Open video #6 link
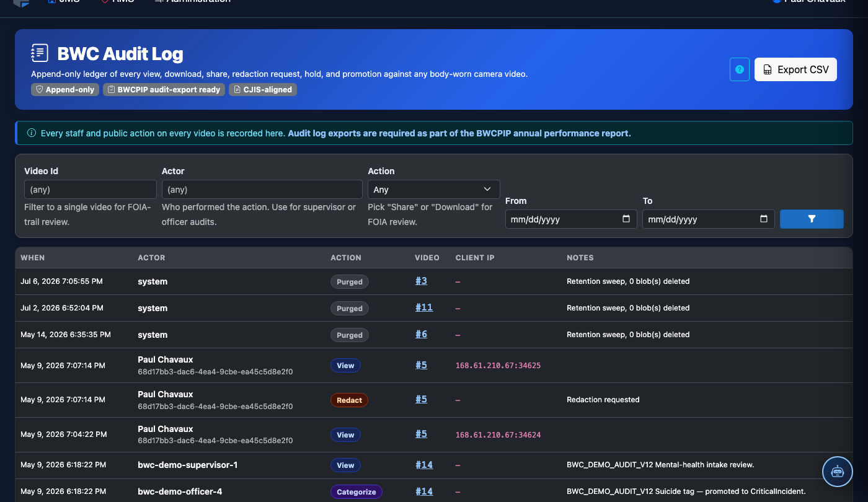The height and width of the screenshot is (502, 868). (421, 334)
